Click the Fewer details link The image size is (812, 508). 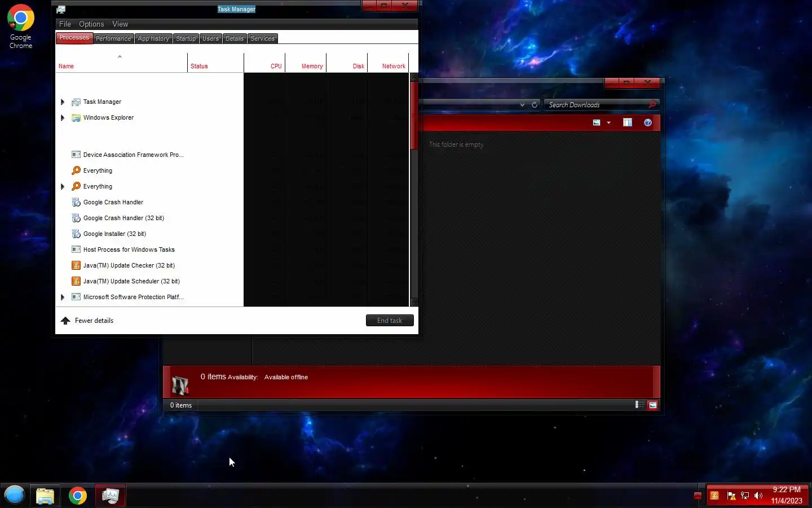[94, 321]
